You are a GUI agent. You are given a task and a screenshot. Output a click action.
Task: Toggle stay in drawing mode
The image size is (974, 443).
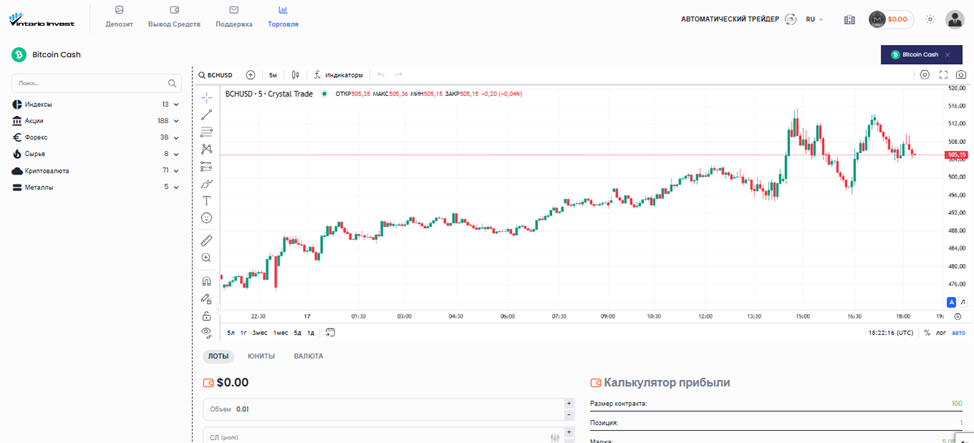tap(207, 298)
